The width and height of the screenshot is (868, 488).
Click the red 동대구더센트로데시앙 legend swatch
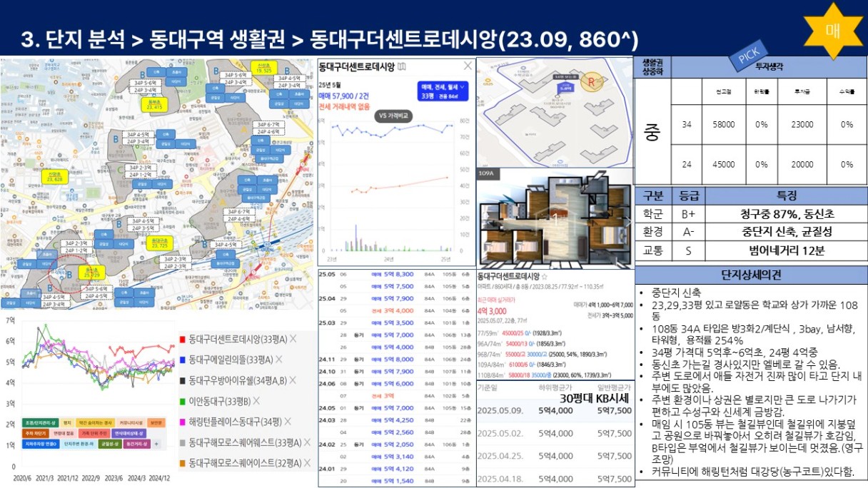(183, 340)
